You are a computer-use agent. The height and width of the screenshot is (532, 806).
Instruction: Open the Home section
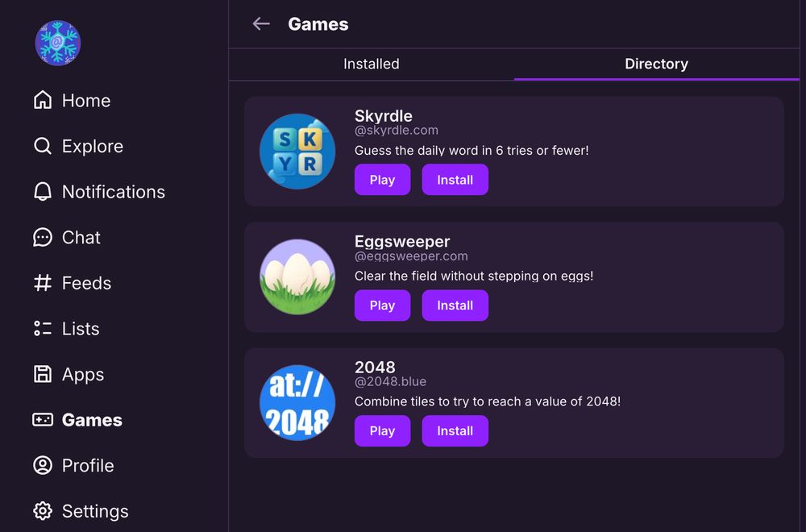coord(85,100)
